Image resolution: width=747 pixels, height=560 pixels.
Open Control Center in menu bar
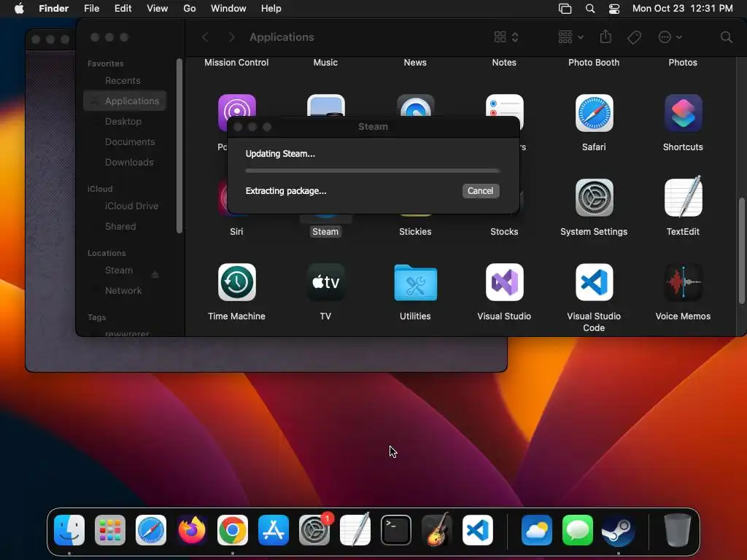614,9
